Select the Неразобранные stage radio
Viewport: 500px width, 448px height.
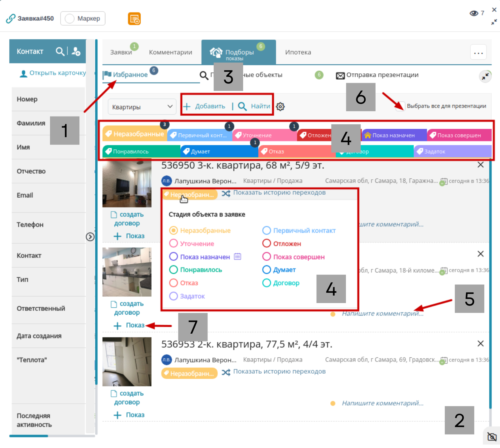point(173,230)
